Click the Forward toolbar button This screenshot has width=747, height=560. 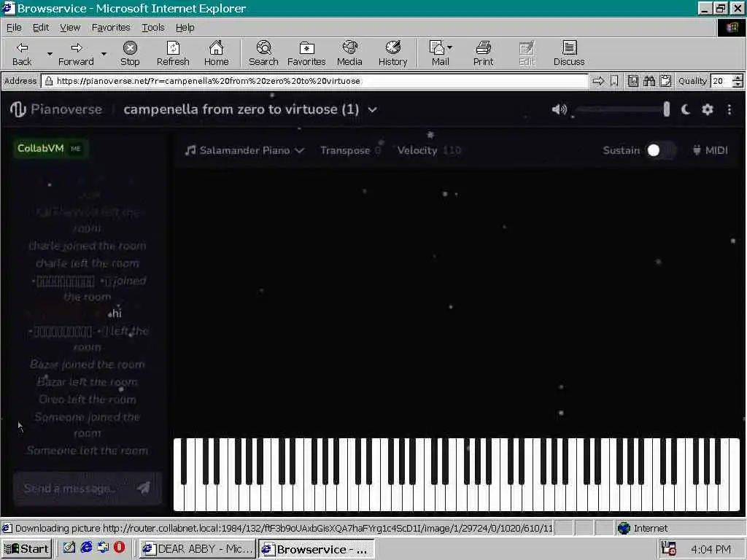point(76,53)
